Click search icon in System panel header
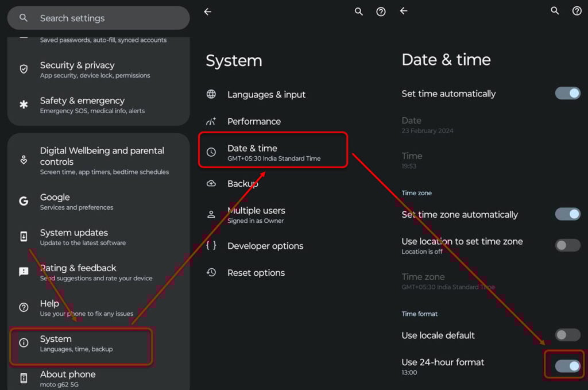 pos(359,11)
